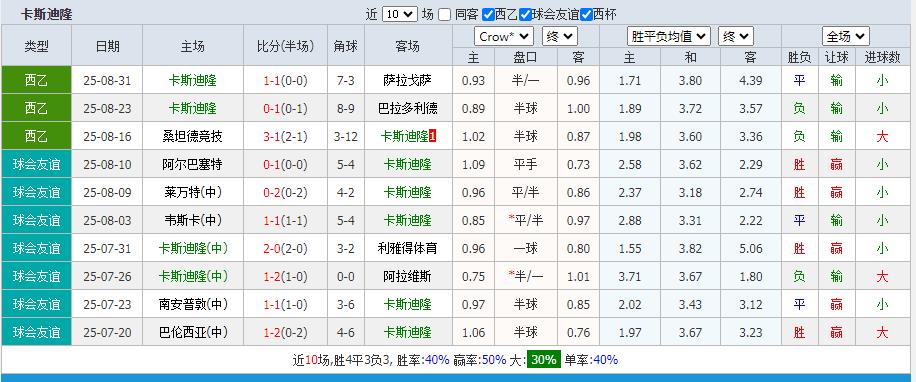The height and width of the screenshot is (382, 916).
Task: Click the 球会友谊 tag for 25-08-10
Action: [x=36, y=164]
